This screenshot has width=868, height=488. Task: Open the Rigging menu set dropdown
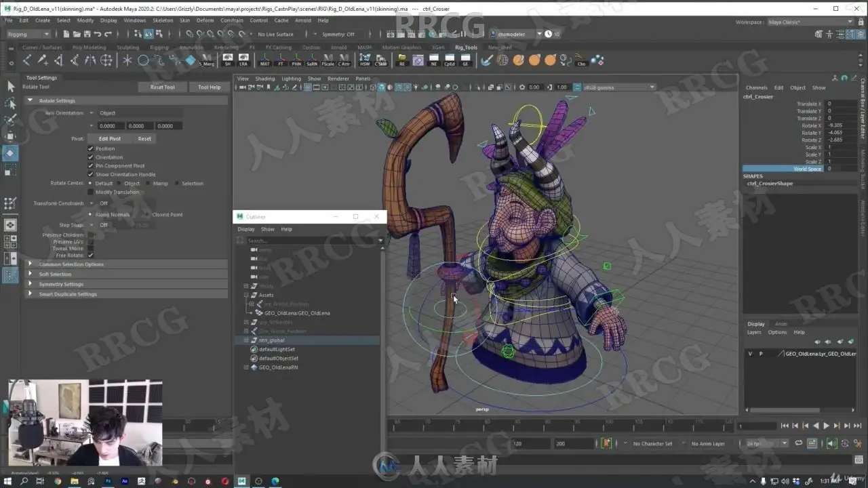pos(28,34)
